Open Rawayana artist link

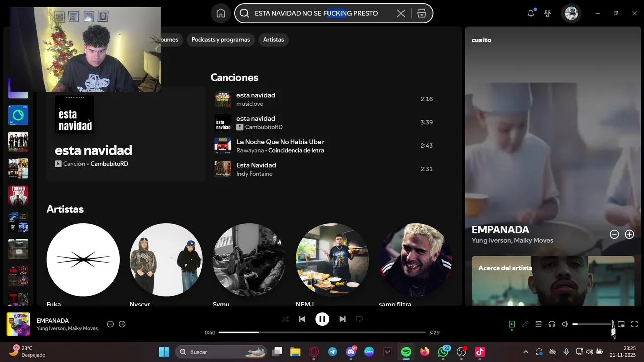(250, 150)
